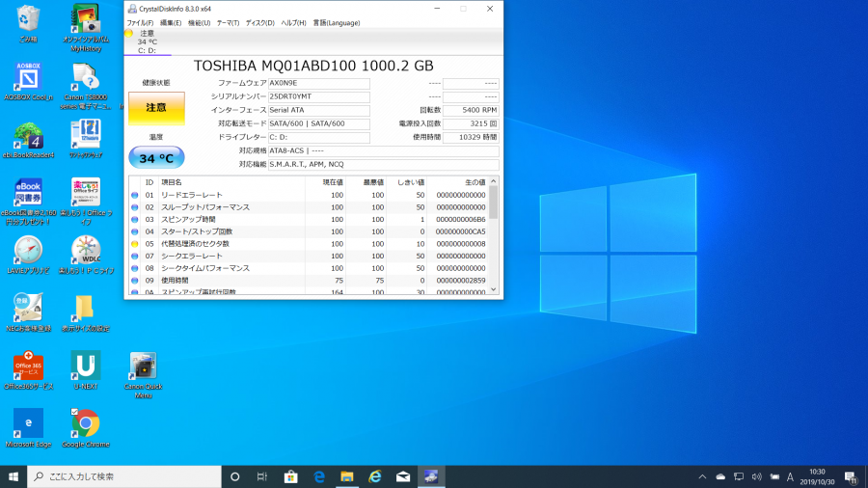Open the 編集(E) menu
The width and height of the screenshot is (868, 488).
click(x=171, y=23)
